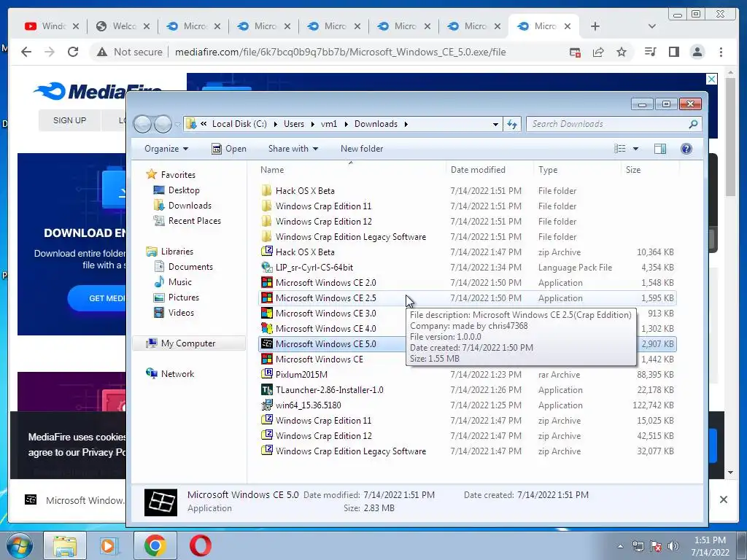Screen dimensions: 747x560
Task: Click the TLauncher-2.86-Installer file icon
Action: click(x=267, y=390)
